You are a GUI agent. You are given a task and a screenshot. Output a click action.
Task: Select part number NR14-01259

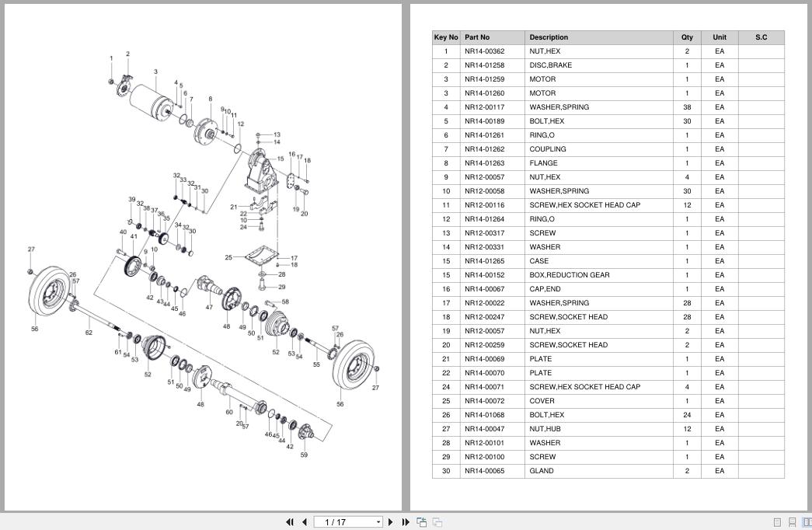tap(484, 79)
